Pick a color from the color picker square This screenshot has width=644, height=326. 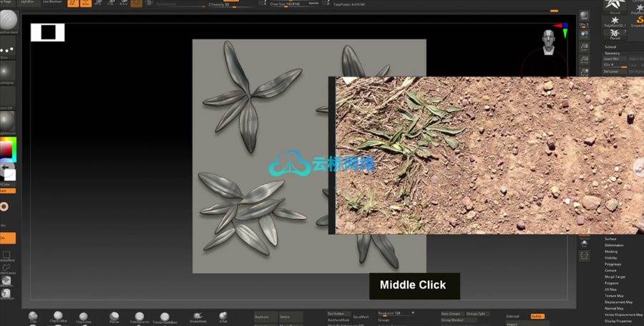(x=6, y=150)
